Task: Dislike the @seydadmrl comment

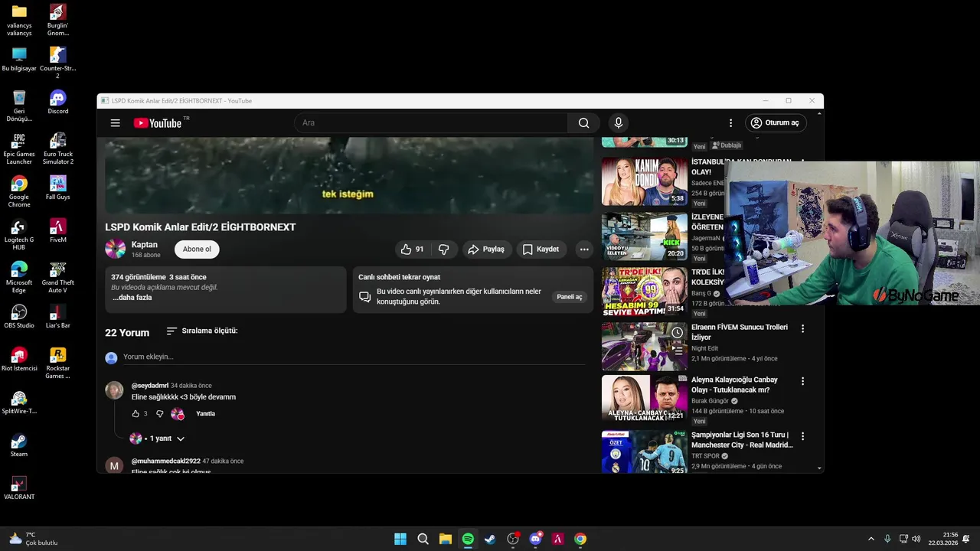Action: tap(159, 414)
